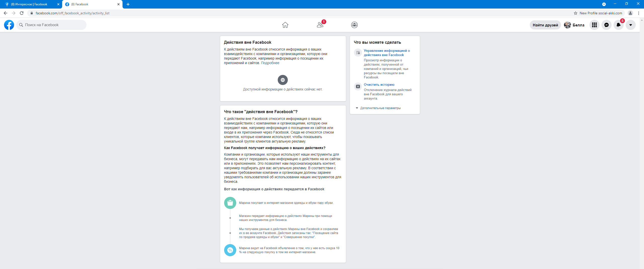Open the account dropdown arrow
Viewport: 644px width, 269px height.
click(631, 25)
